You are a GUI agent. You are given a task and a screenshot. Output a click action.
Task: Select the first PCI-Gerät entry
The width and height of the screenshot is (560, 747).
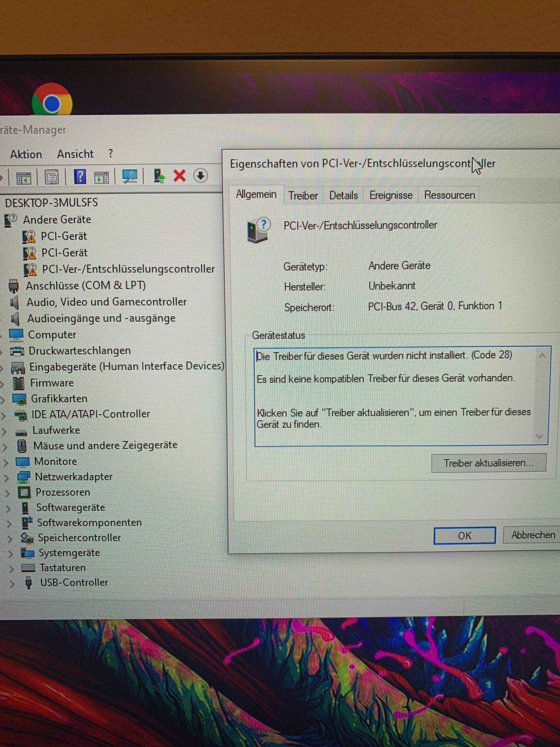64,236
